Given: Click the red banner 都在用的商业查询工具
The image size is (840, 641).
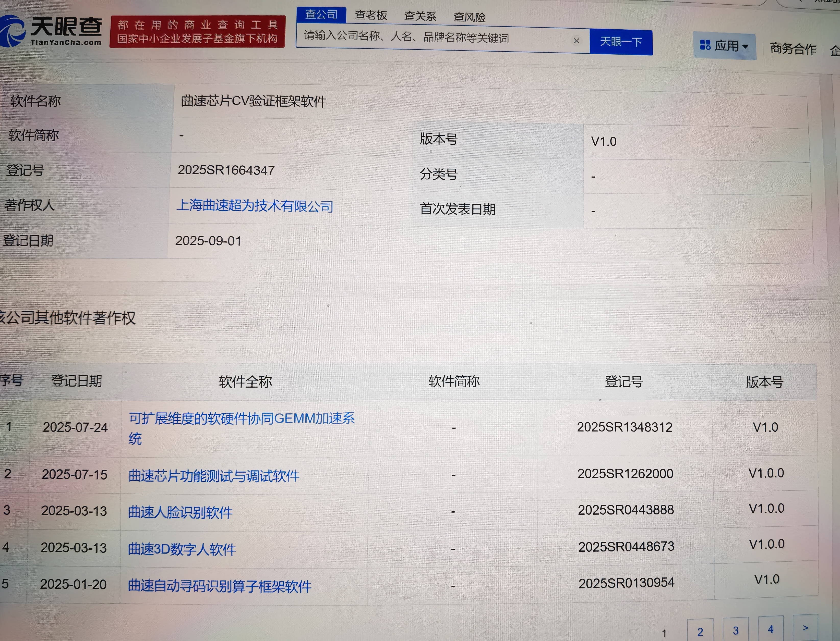Looking at the screenshot, I should tap(197, 32).
